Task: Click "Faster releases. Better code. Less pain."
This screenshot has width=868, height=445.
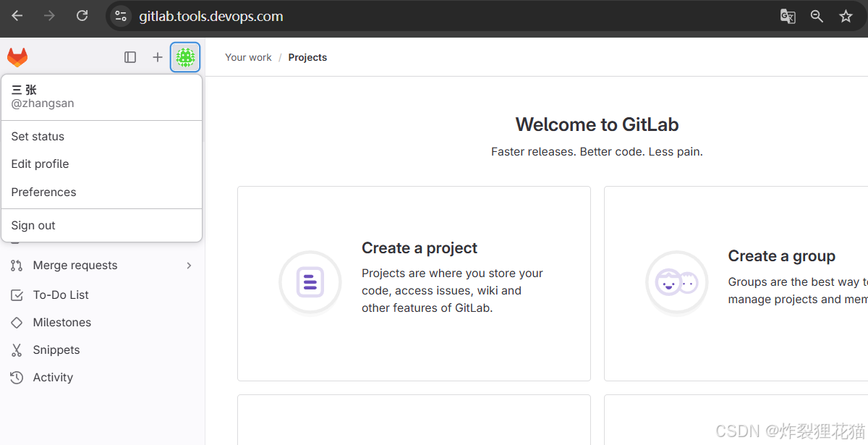Action: pyautogui.click(x=597, y=152)
